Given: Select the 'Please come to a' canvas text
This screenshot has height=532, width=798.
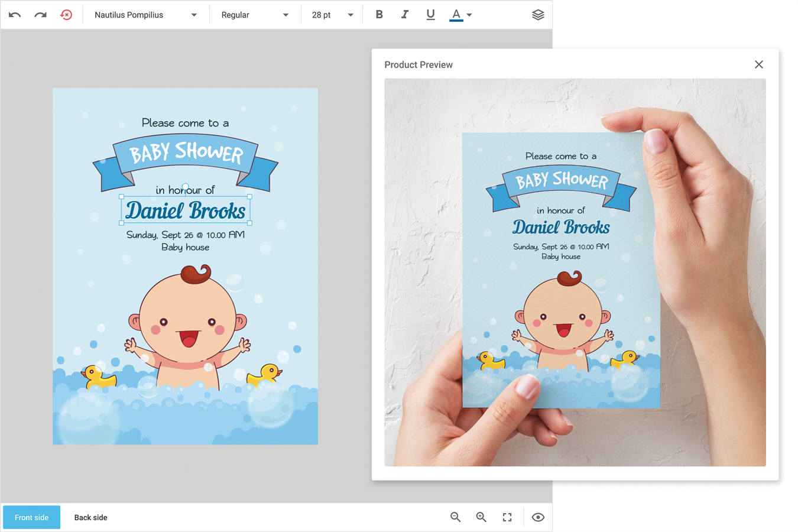Looking at the screenshot, I should tap(185, 123).
